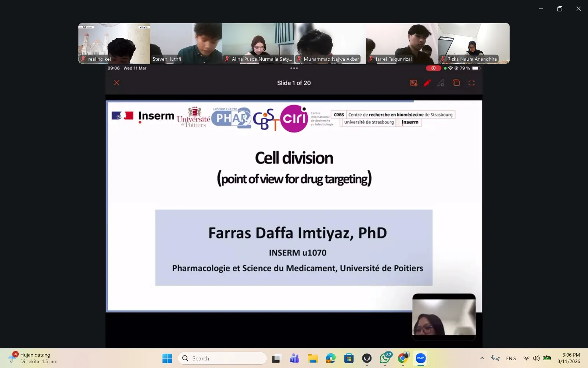Image resolution: width=588 pixels, height=368 pixels.
Task: Click the red pen annotation tool
Action: [x=427, y=83]
